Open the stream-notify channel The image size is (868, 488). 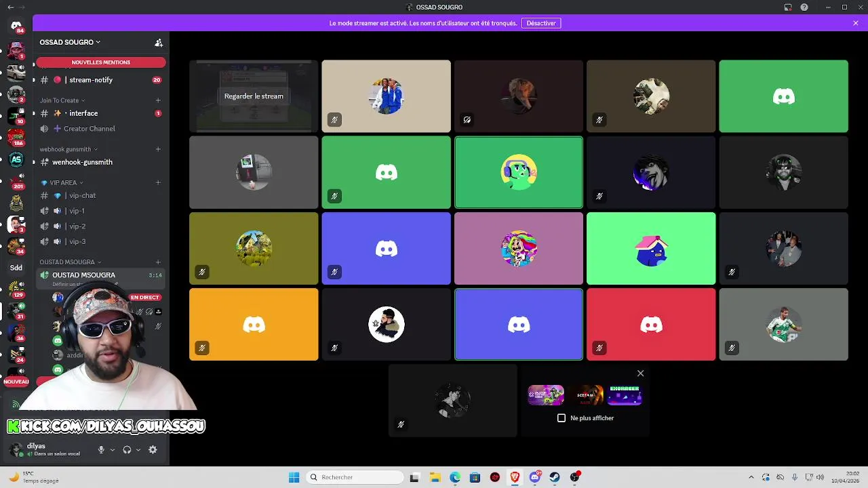coord(100,80)
